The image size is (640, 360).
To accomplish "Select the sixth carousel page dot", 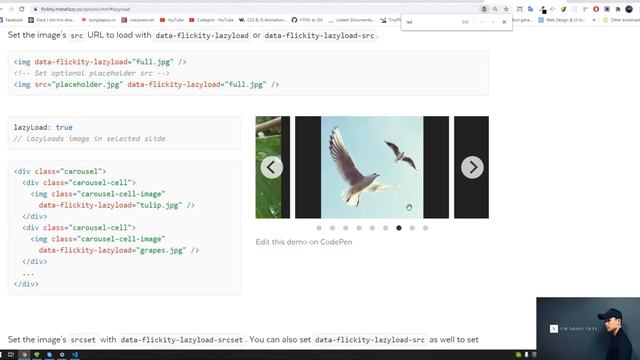I will point(386,228).
